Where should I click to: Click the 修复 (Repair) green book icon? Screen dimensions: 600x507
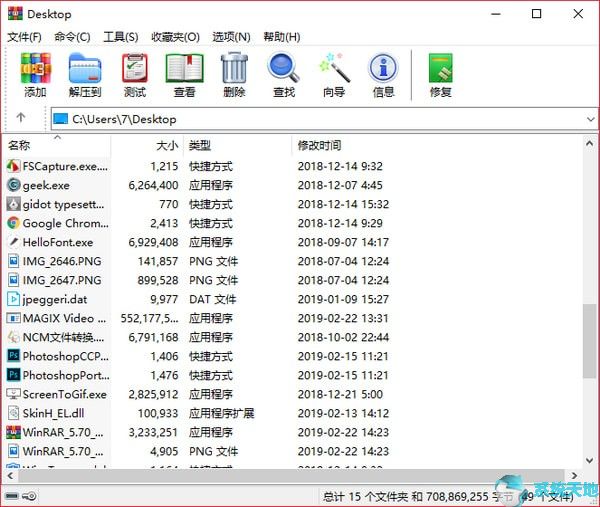pos(440,68)
